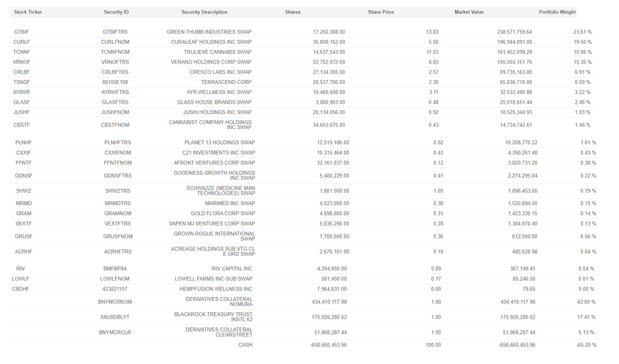Click share price 100.00 in CASH row
The height and width of the screenshot is (364, 619).
(433, 345)
